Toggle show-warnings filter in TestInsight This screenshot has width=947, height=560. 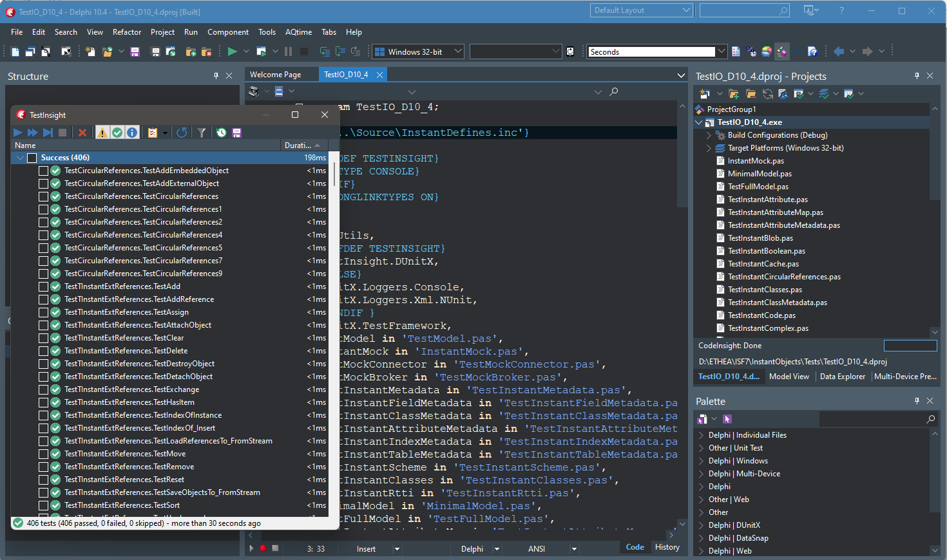(102, 133)
